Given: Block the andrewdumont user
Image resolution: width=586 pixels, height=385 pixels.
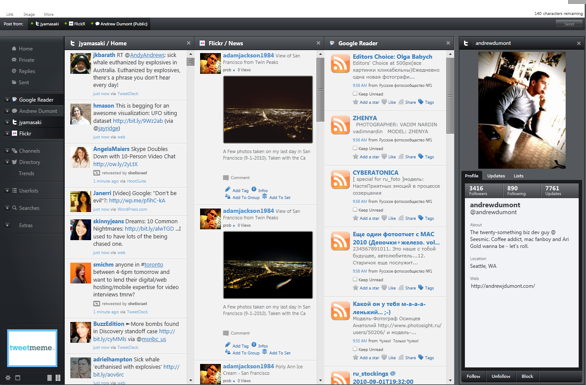Looking at the screenshot, I should [x=527, y=376].
